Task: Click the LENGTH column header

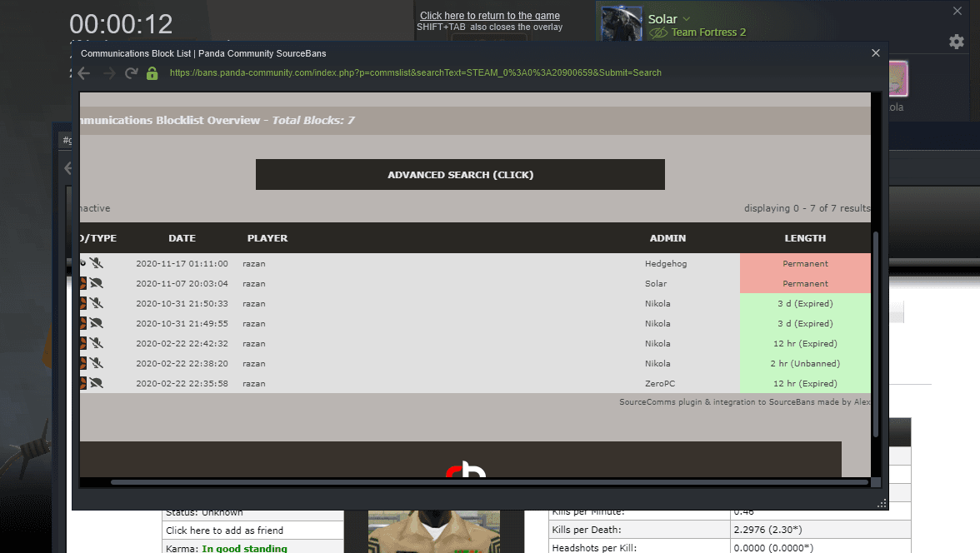Action: (805, 238)
